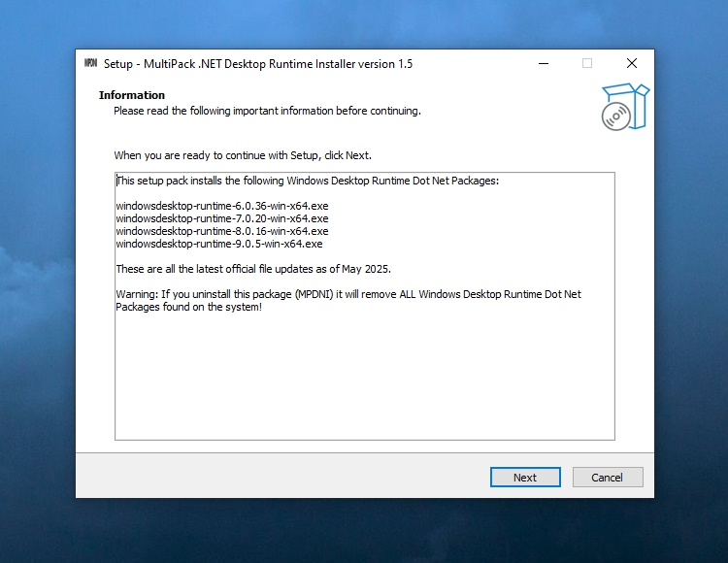
Task: Click 'Please read the following important information' text
Action: click(267, 111)
